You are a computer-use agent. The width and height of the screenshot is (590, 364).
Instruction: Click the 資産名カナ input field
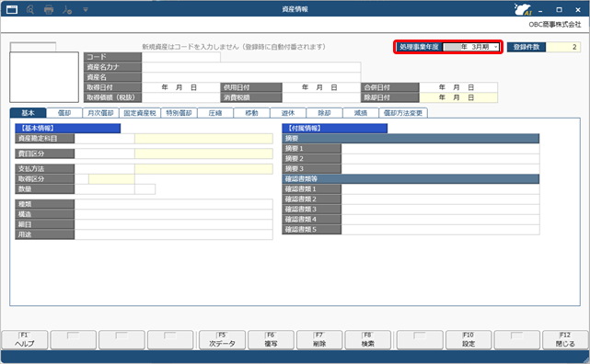(251, 67)
